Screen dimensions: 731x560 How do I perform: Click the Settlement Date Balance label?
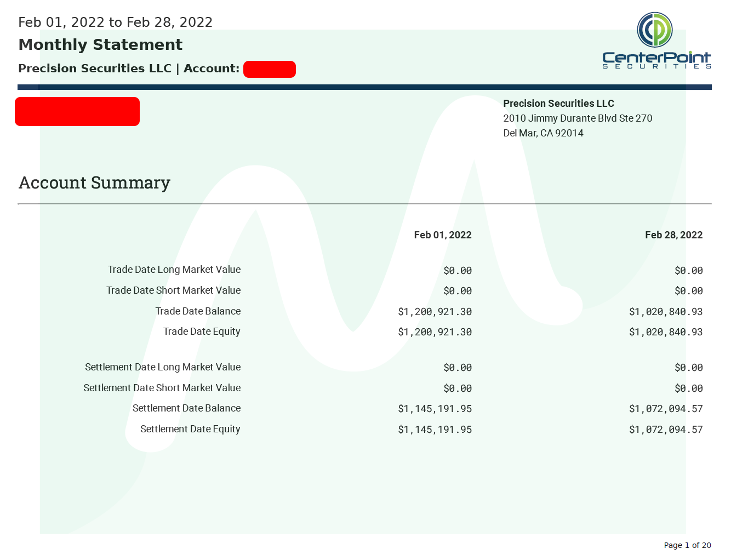coord(186,408)
